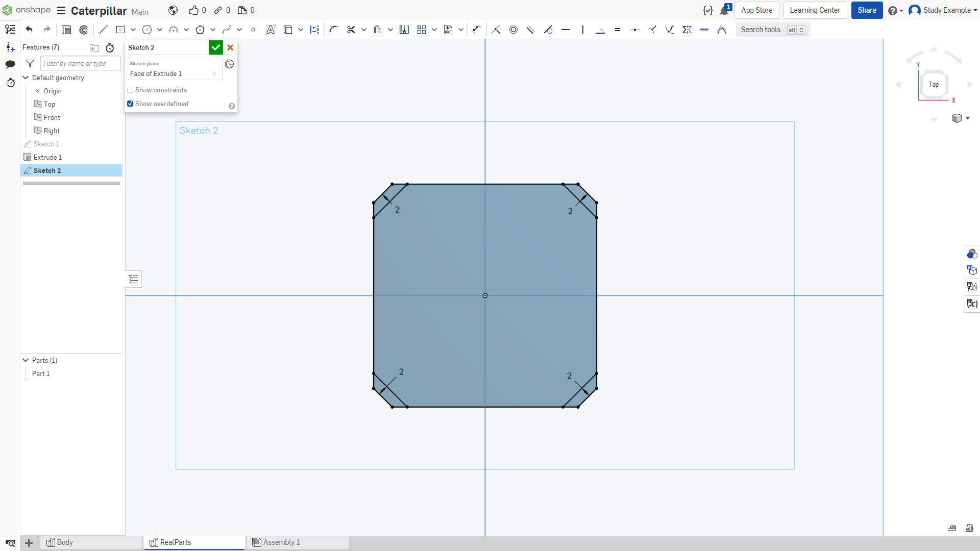Click the Undo arrow icon

pos(29,30)
